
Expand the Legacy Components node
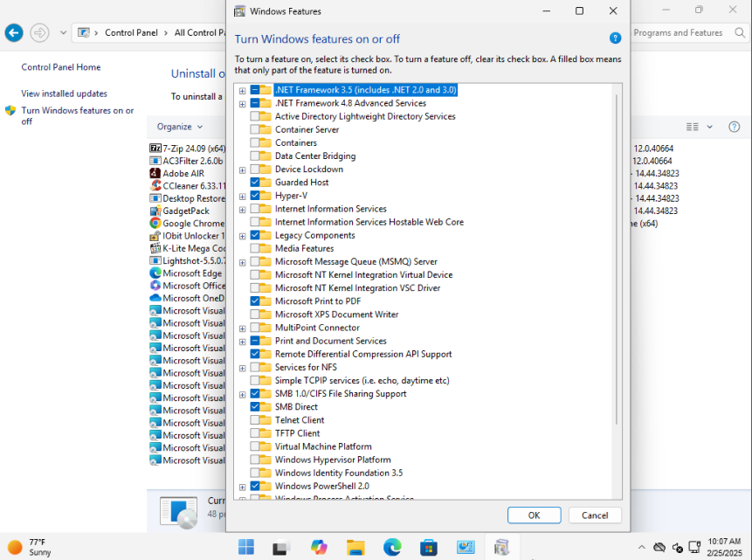[x=243, y=236]
